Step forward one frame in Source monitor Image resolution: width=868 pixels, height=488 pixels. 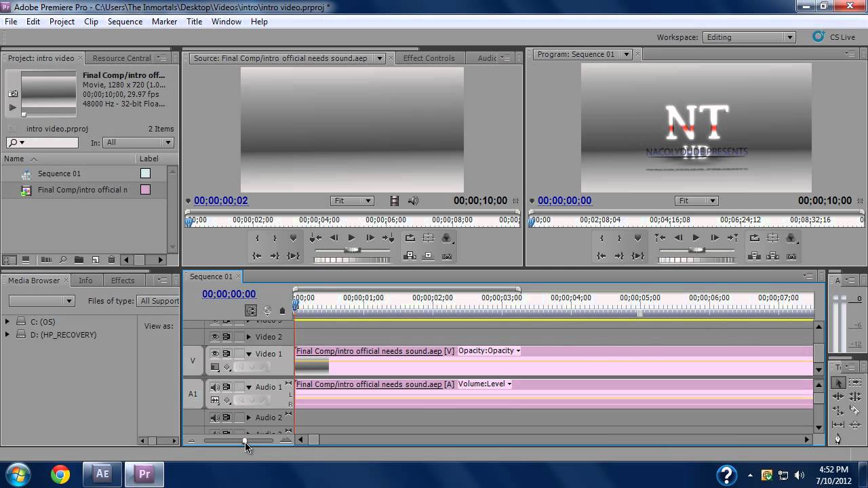point(370,238)
